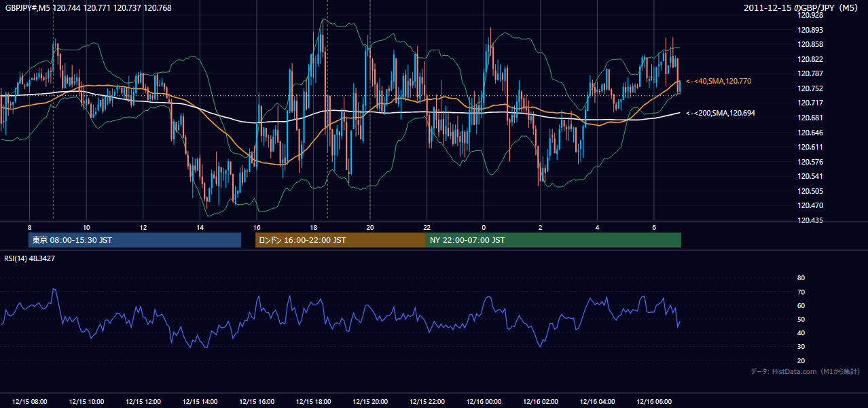Click hour label 4 under the price chart
This screenshot has height=408, width=868.
click(x=597, y=227)
